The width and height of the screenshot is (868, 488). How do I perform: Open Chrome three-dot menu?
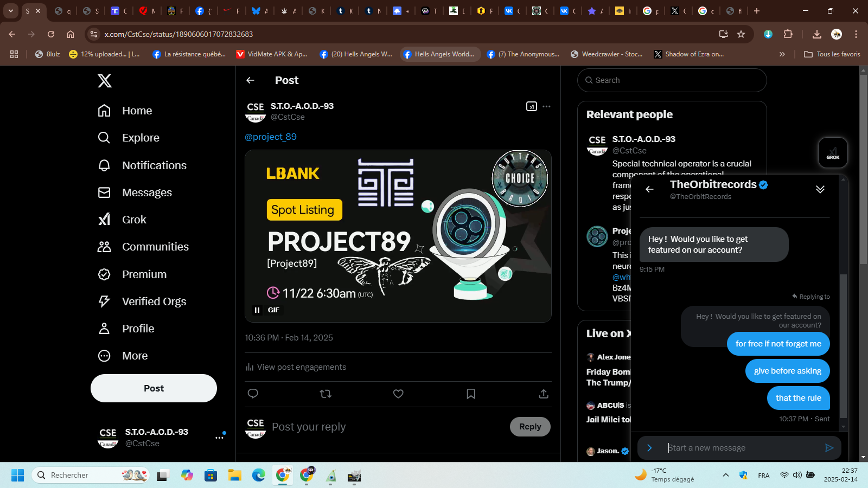(856, 34)
